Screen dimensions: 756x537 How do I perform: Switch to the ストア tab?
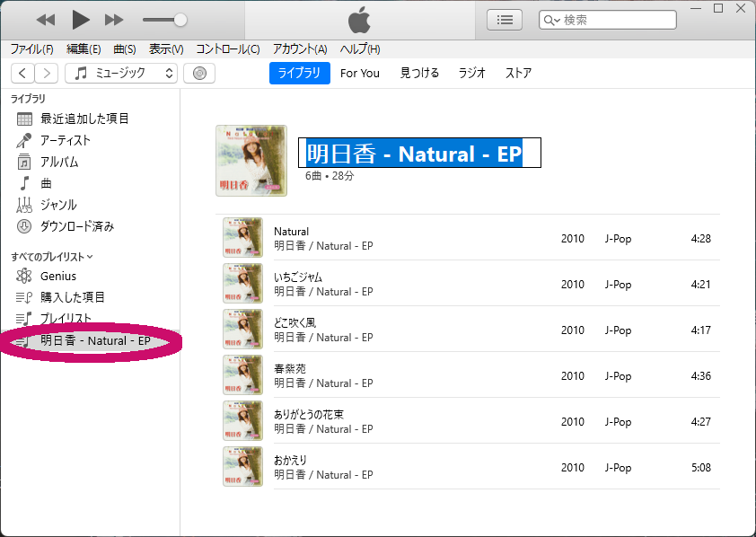click(x=518, y=74)
